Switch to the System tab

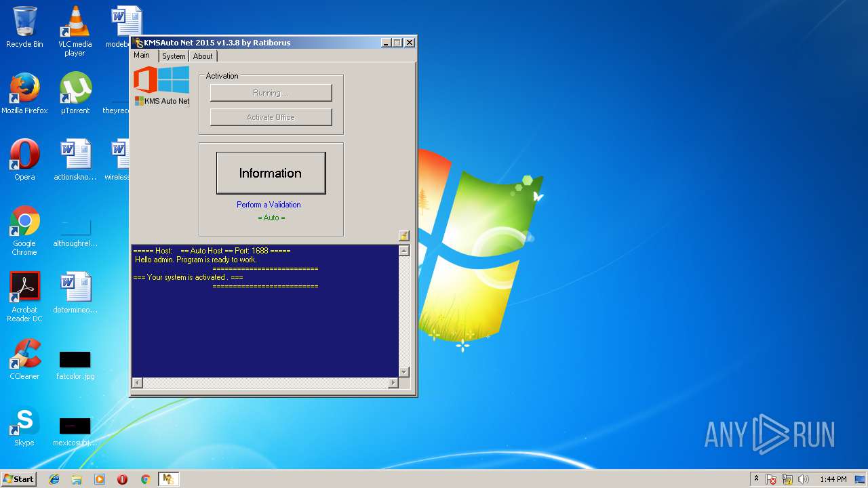(x=174, y=56)
